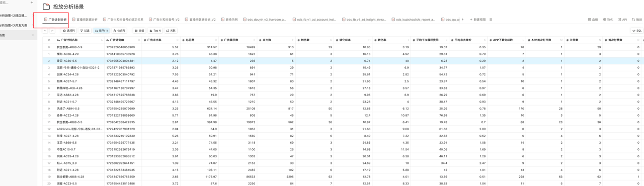Switch to the 转换示例 tab
Screen dimensions: 644x186
[x=229, y=20]
